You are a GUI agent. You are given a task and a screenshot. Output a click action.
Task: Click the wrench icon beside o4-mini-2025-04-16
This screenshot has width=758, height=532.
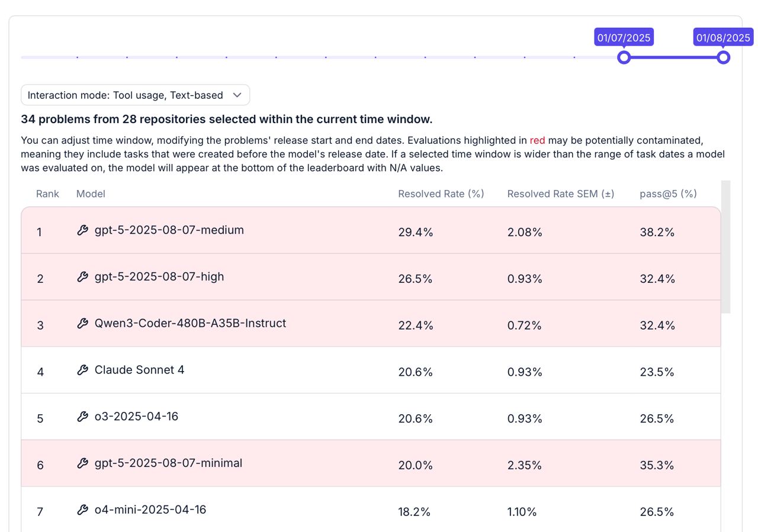point(83,510)
